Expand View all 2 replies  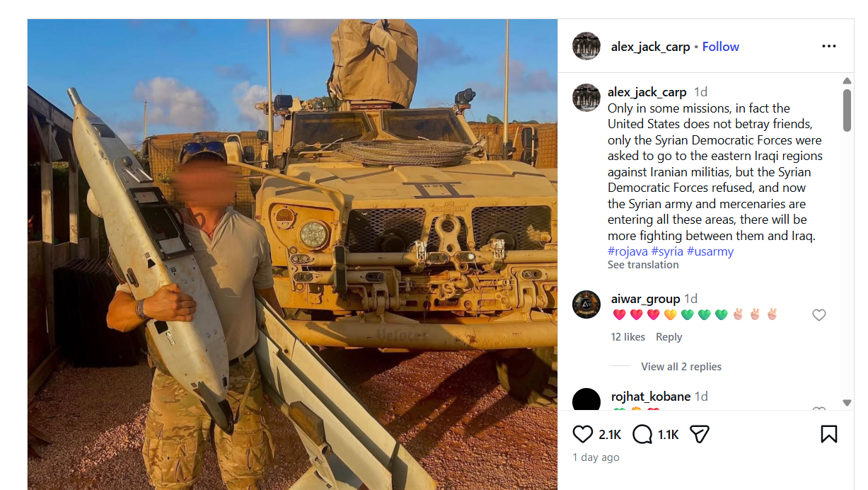pyautogui.click(x=681, y=367)
